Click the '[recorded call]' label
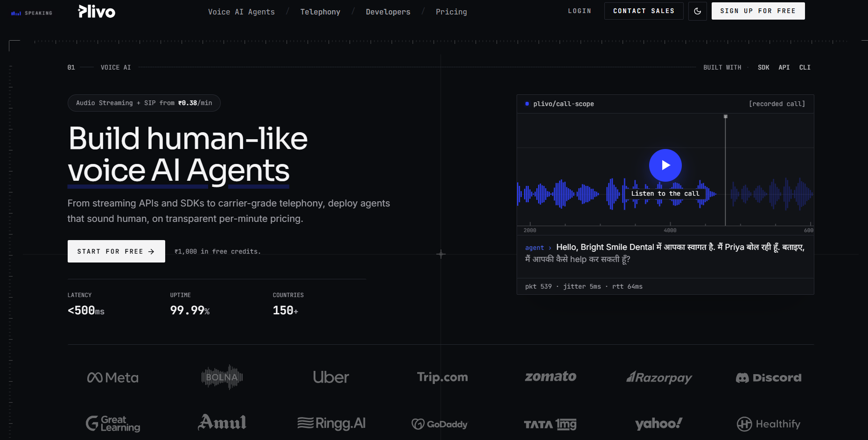The image size is (868, 440). (777, 104)
